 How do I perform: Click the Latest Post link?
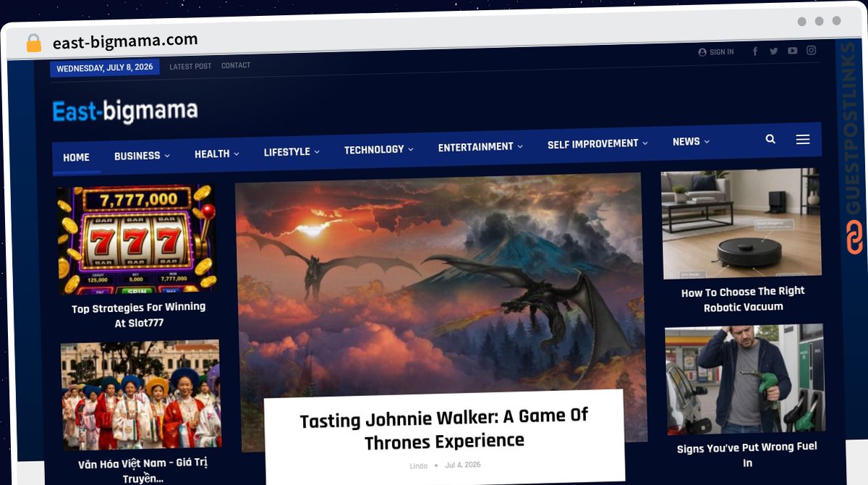coord(190,67)
